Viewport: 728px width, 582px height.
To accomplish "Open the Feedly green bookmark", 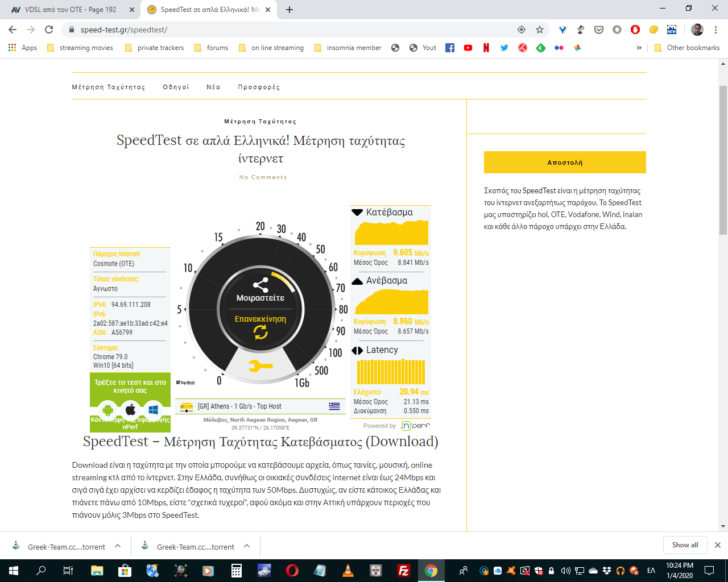I will click(x=541, y=48).
